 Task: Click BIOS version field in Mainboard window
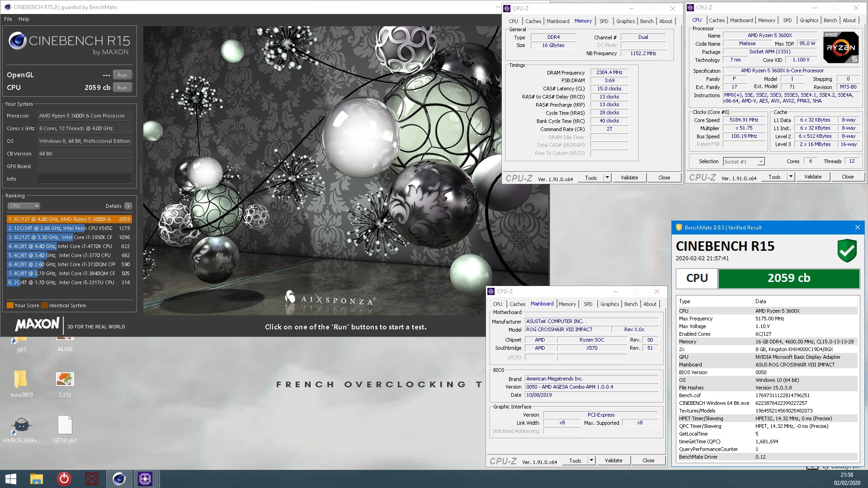pyautogui.click(x=591, y=387)
